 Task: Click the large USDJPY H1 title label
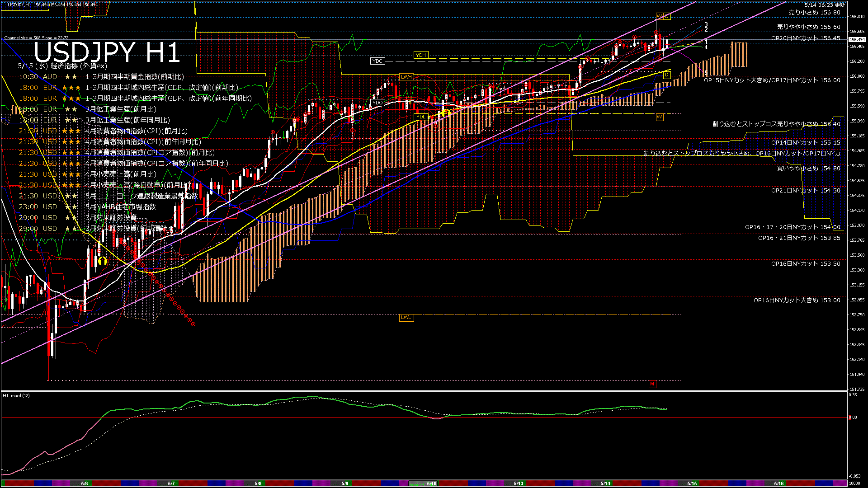coord(107,52)
